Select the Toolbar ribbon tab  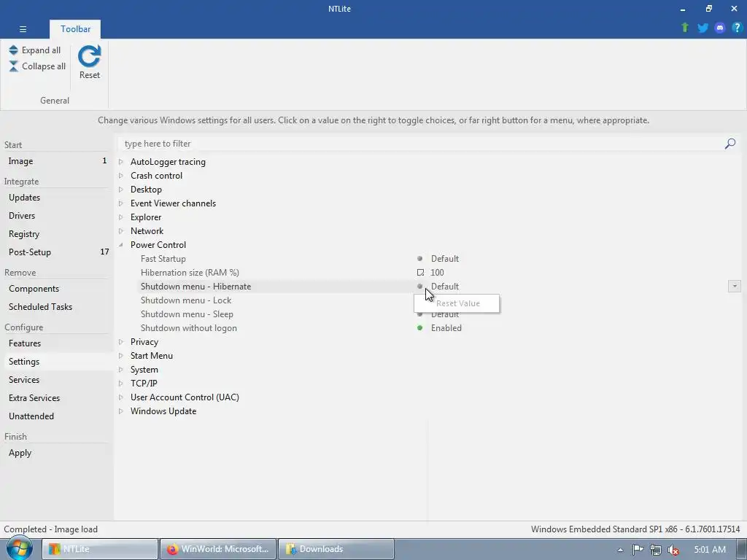pyautogui.click(x=75, y=29)
